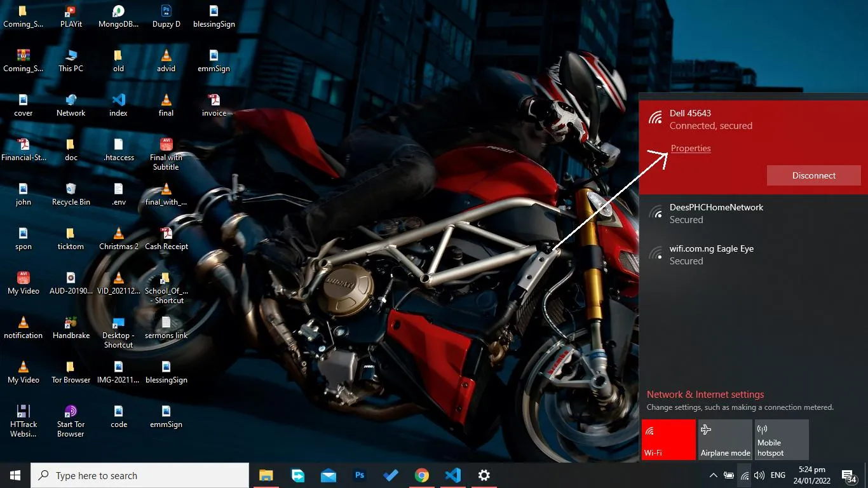Screen dimensions: 868x488
Task: Click the Type here to search box
Action: tap(140, 475)
